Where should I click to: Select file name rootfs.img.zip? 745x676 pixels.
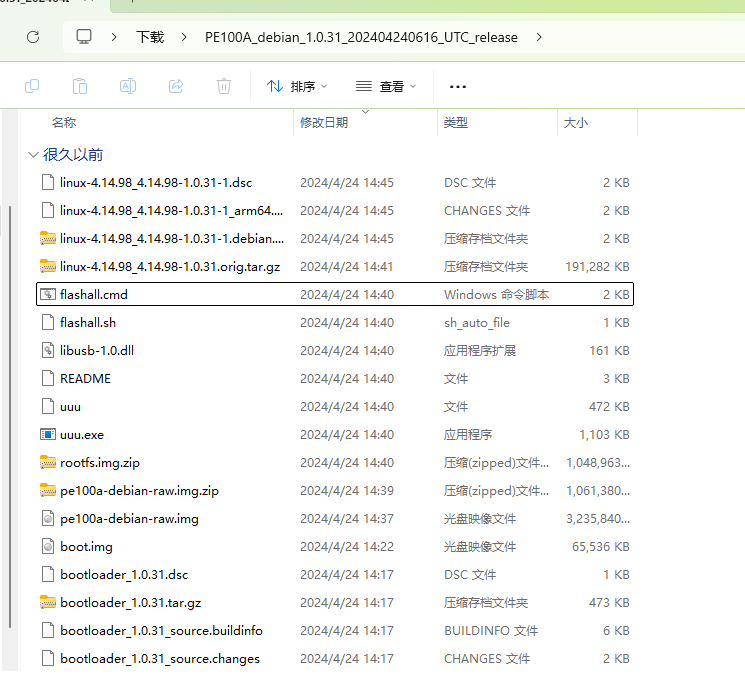(100, 463)
